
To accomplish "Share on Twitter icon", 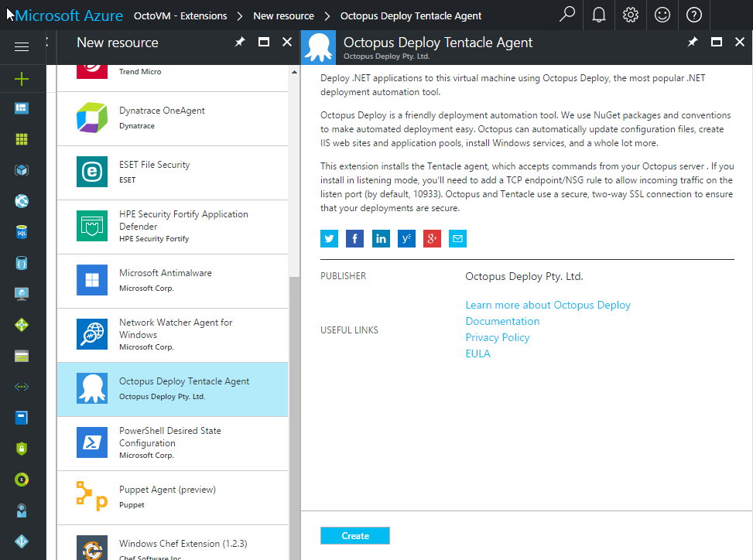I will pos(330,238).
